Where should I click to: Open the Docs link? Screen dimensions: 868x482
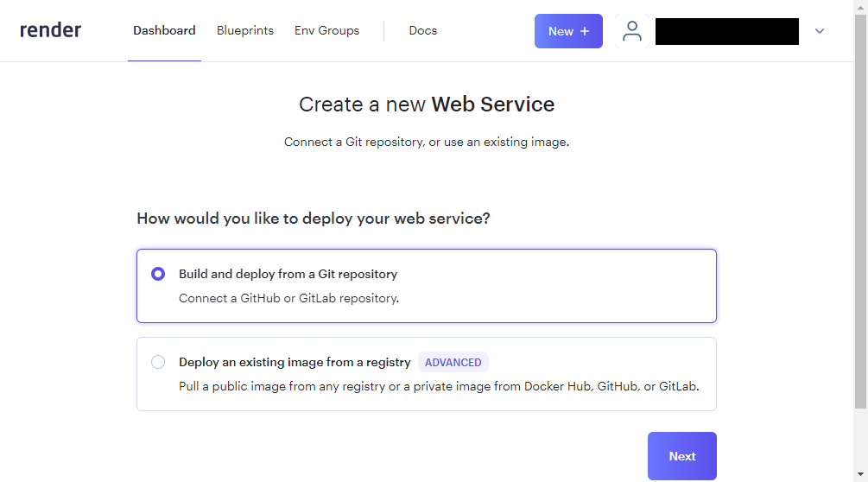(423, 30)
